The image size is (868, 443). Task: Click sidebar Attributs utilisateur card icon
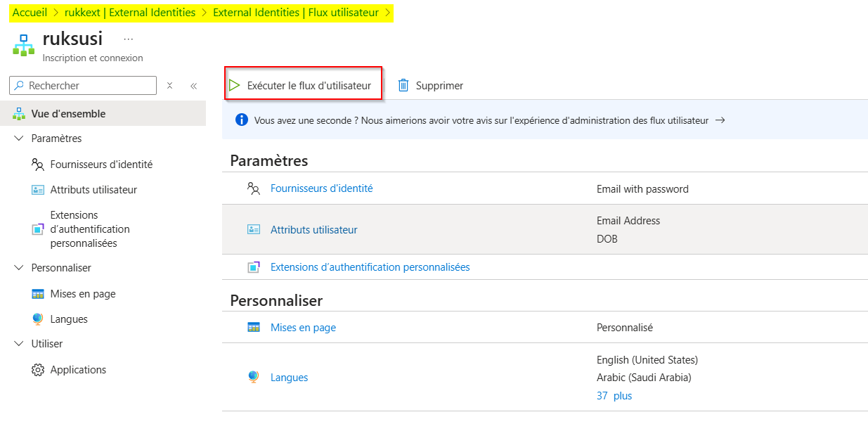[x=38, y=190]
